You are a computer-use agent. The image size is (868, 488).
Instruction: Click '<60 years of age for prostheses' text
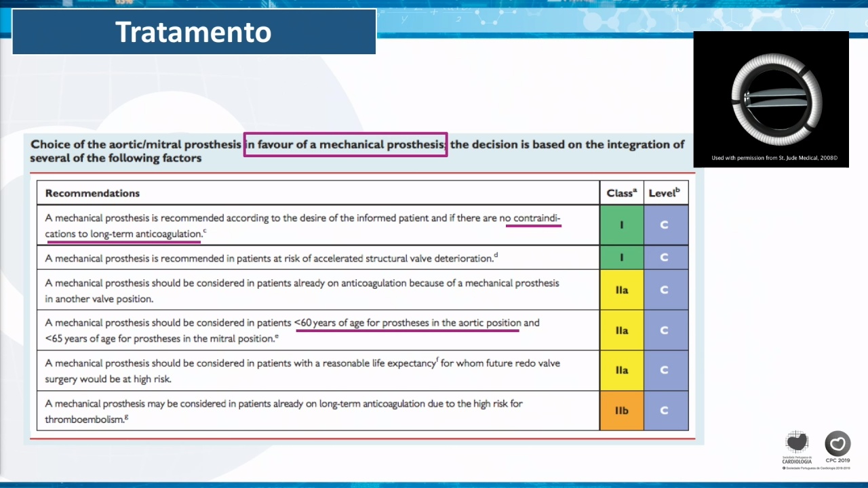click(362, 323)
